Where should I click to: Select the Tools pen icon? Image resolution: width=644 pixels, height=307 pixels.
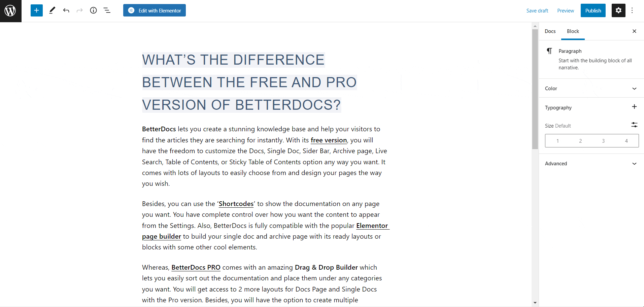(x=52, y=10)
